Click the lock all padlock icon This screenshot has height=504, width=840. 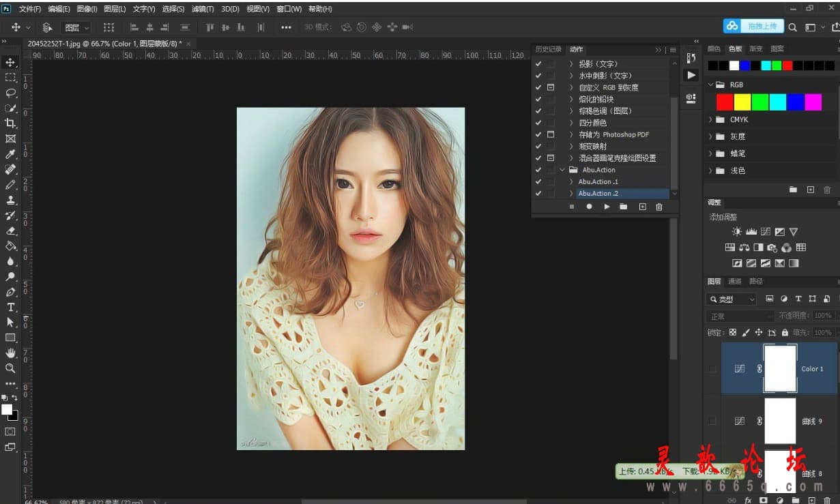pos(785,333)
